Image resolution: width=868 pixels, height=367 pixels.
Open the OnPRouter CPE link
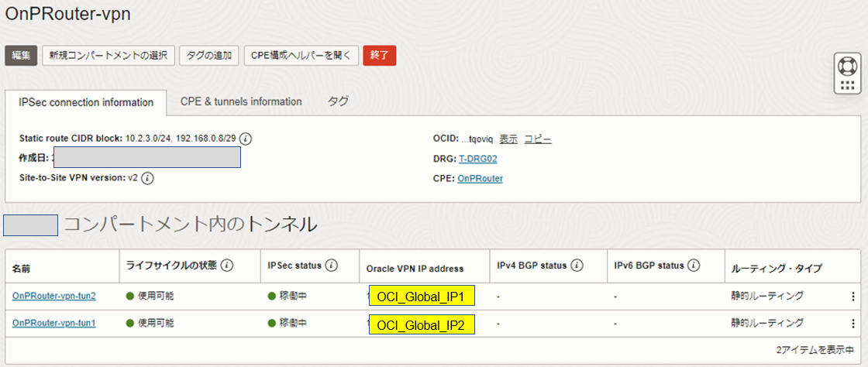click(480, 179)
